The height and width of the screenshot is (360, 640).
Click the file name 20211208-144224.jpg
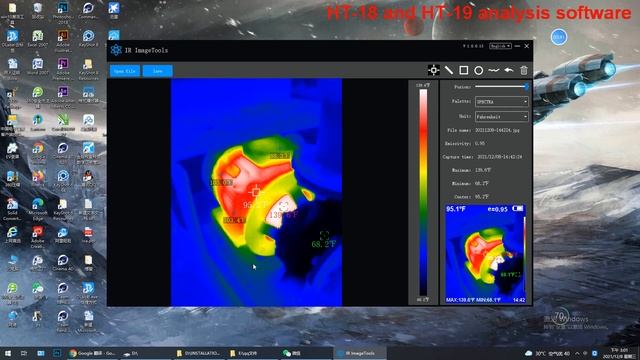pos(497,130)
